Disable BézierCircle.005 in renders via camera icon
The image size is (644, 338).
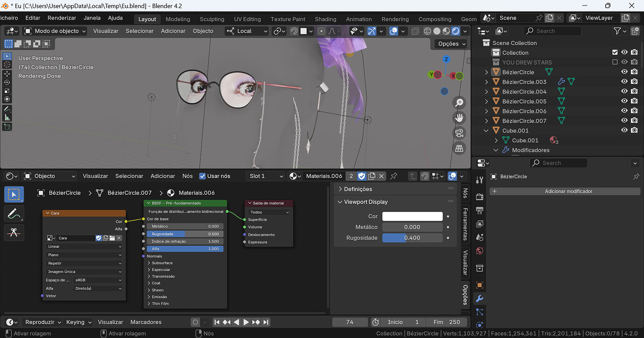pyautogui.click(x=634, y=101)
